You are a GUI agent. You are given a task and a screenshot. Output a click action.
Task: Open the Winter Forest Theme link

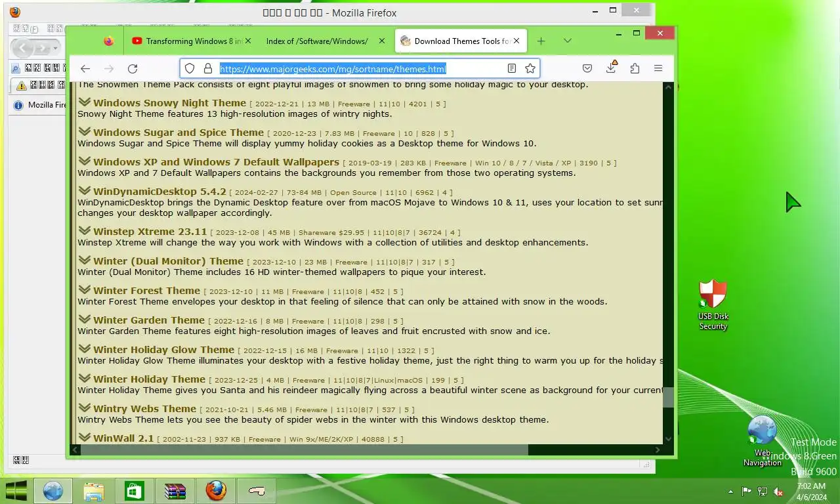[146, 291]
